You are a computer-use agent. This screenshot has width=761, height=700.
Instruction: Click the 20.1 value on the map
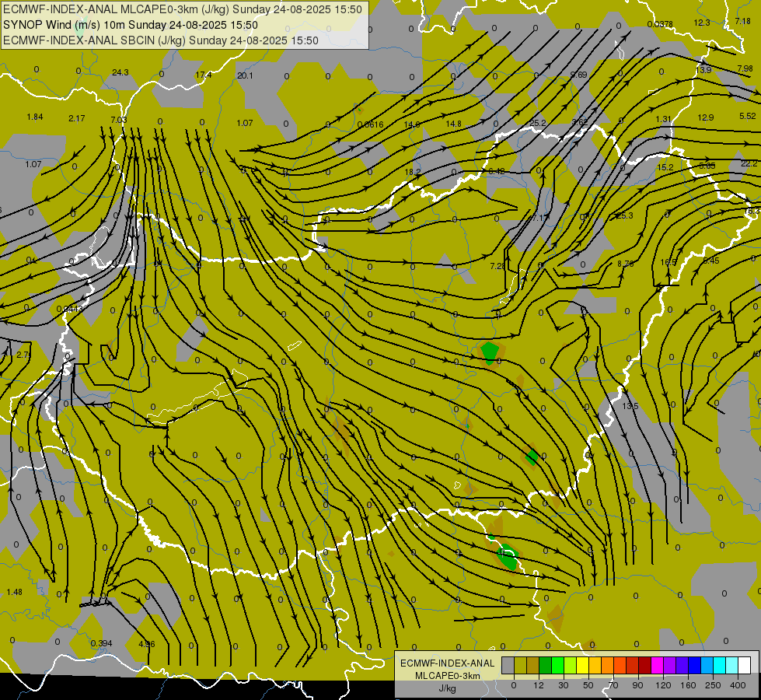pyautogui.click(x=245, y=75)
